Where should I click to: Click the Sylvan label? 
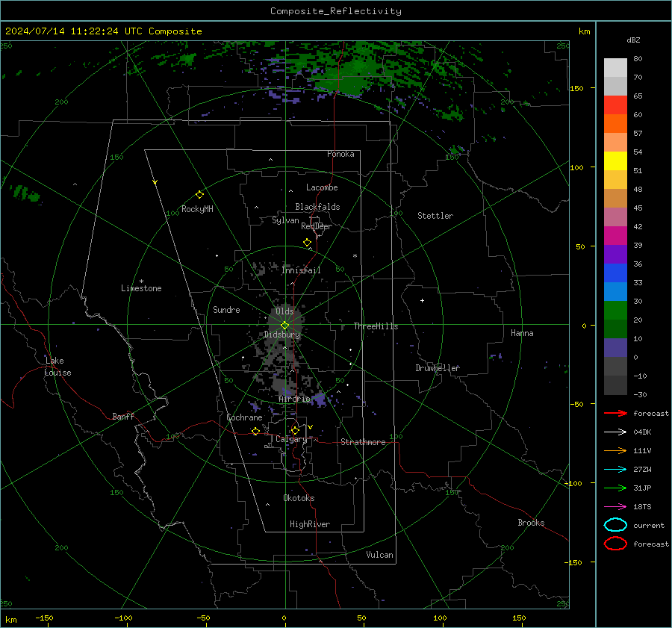(x=285, y=220)
